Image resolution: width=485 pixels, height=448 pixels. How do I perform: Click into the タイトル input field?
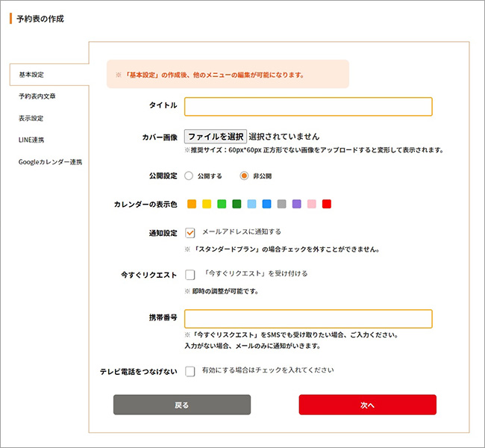click(x=308, y=106)
